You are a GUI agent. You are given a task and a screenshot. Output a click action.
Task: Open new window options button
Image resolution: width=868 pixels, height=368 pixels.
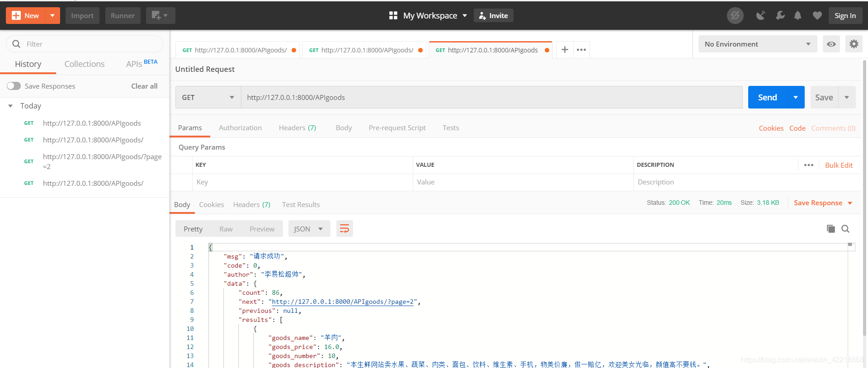160,15
